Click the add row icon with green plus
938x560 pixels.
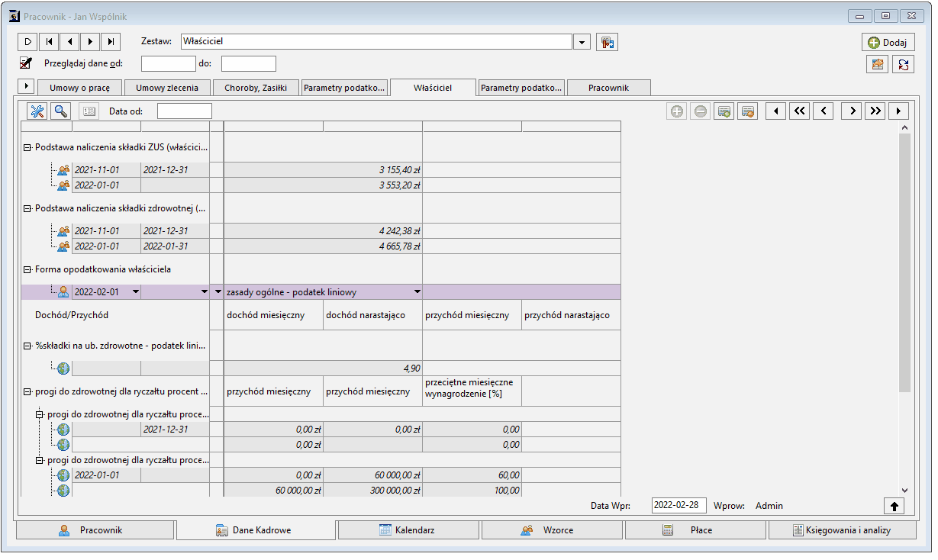pos(724,111)
